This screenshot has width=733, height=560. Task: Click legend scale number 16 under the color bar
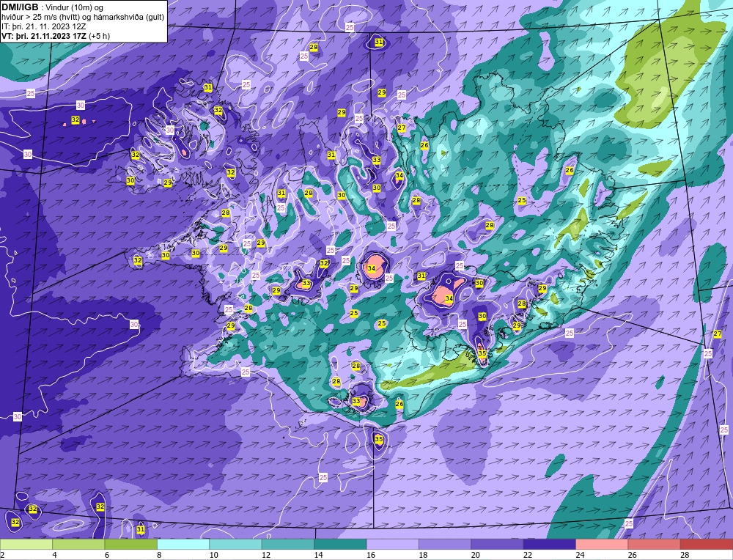pyautogui.click(x=370, y=555)
